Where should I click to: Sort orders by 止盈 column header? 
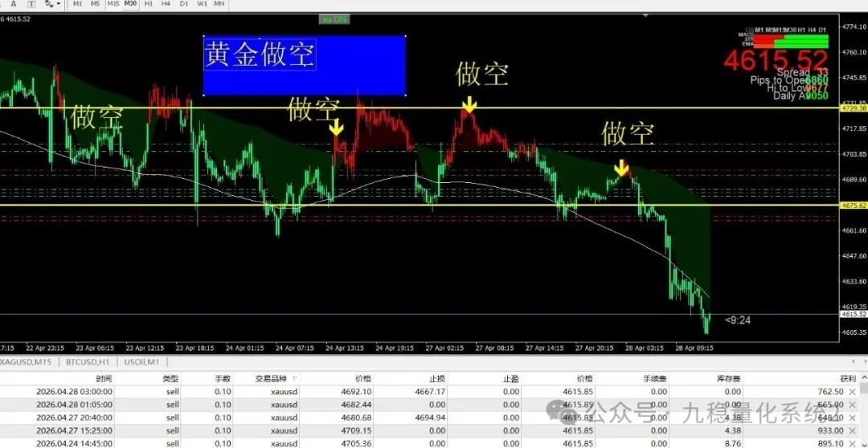[511, 379]
